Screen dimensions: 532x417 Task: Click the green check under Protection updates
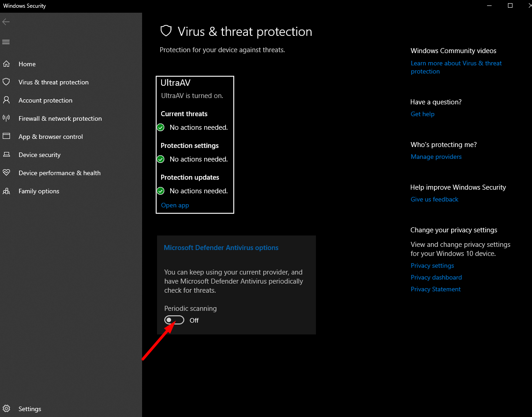(161, 191)
